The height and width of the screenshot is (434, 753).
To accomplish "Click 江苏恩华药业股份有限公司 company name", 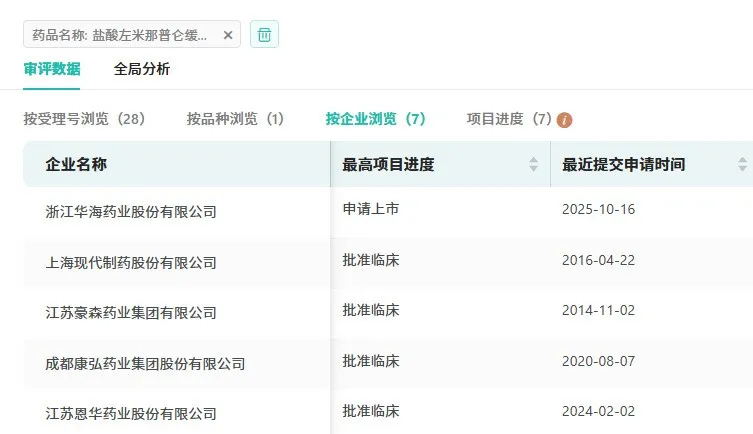I will 131,413.
